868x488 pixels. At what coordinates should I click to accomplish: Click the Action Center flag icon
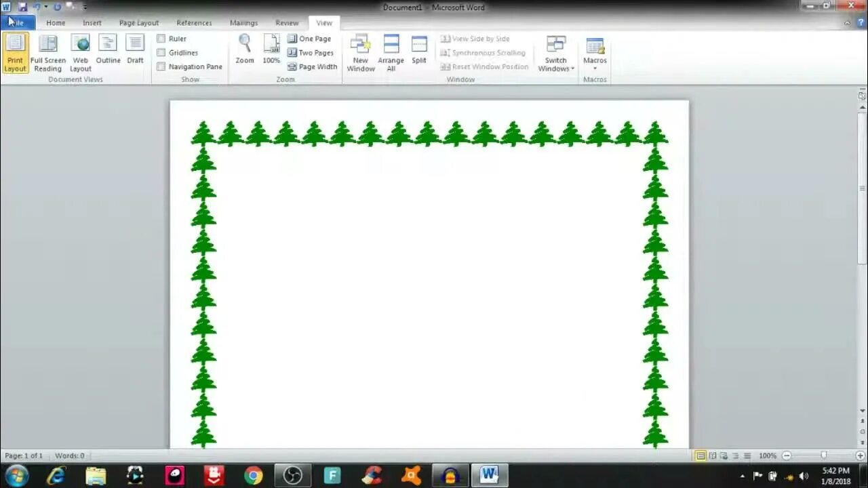tap(758, 476)
